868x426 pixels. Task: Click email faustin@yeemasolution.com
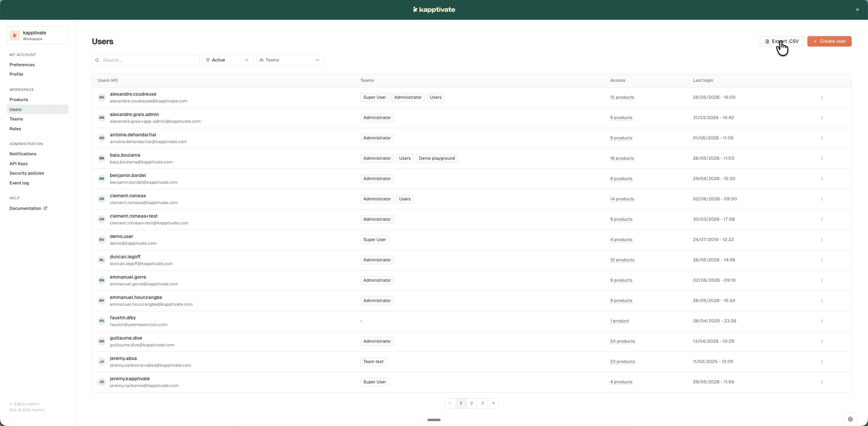tap(139, 325)
